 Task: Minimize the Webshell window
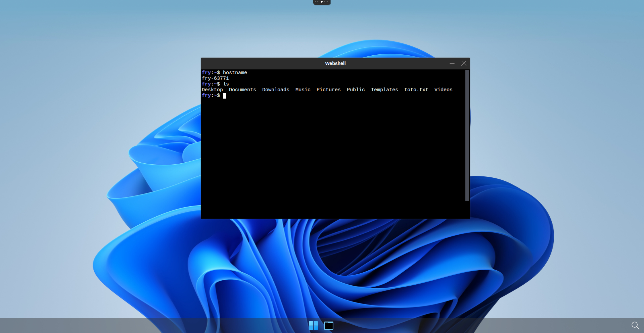452,63
